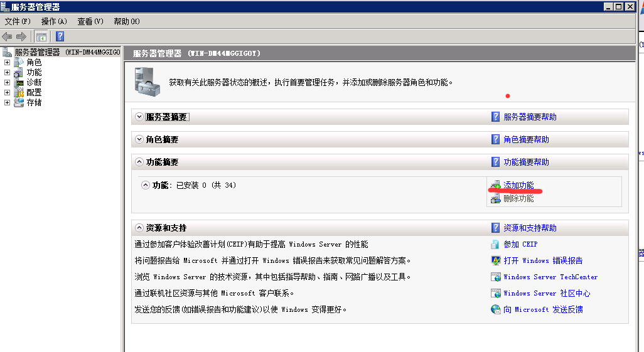Click the Windows Server TechCenter icon
This screenshot has height=352, width=644.
click(496, 277)
